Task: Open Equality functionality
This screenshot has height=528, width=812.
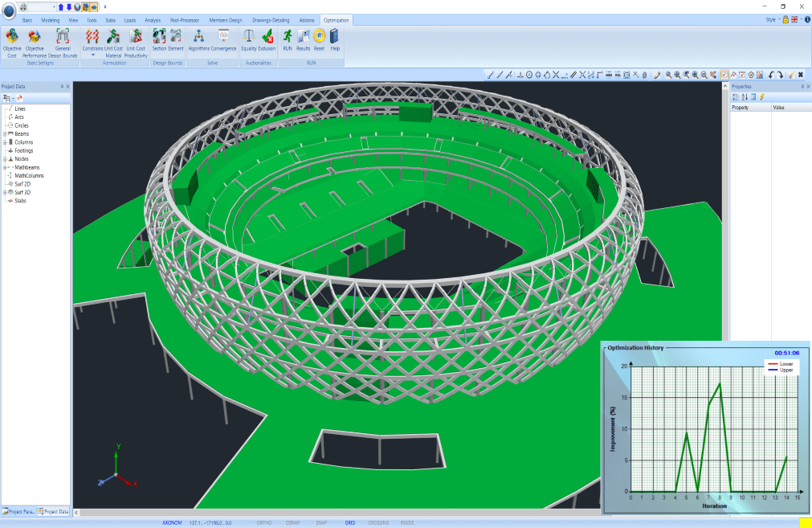Action: pos(248,40)
